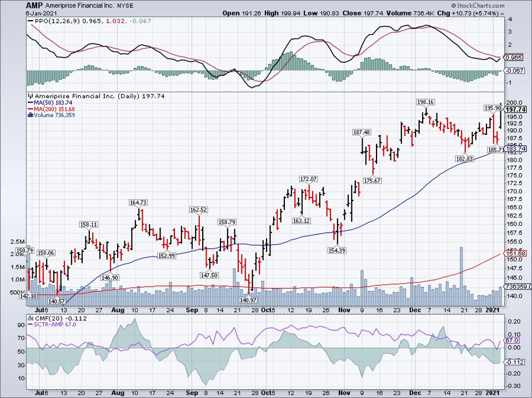Viewport: 532px width, 398px height.
Task: Click the 162.52 September high label
Action: point(198,210)
